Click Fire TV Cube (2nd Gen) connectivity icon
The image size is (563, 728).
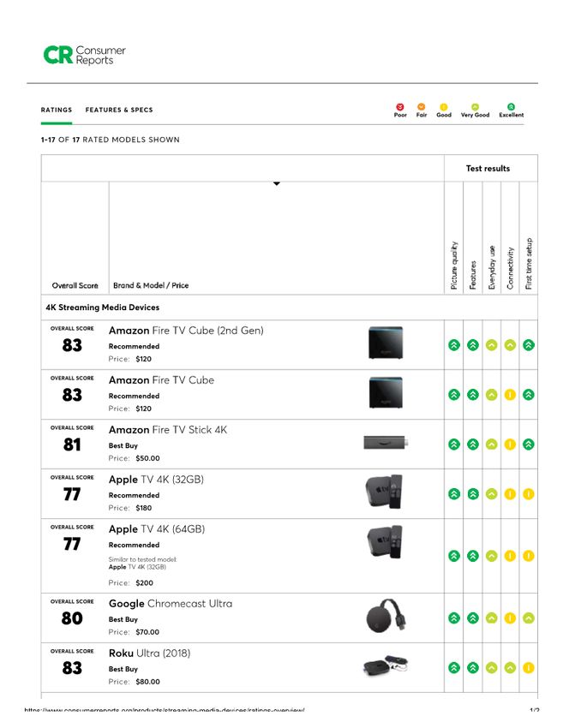[x=510, y=345]
